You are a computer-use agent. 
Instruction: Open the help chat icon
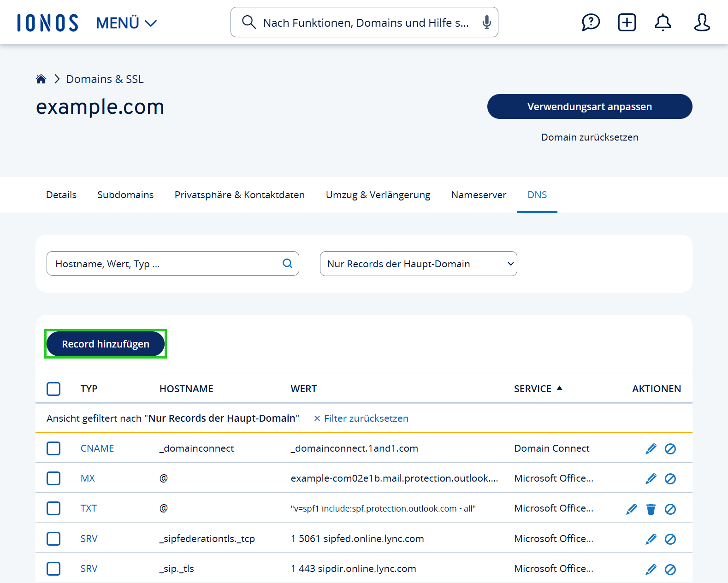coord(591,22)
